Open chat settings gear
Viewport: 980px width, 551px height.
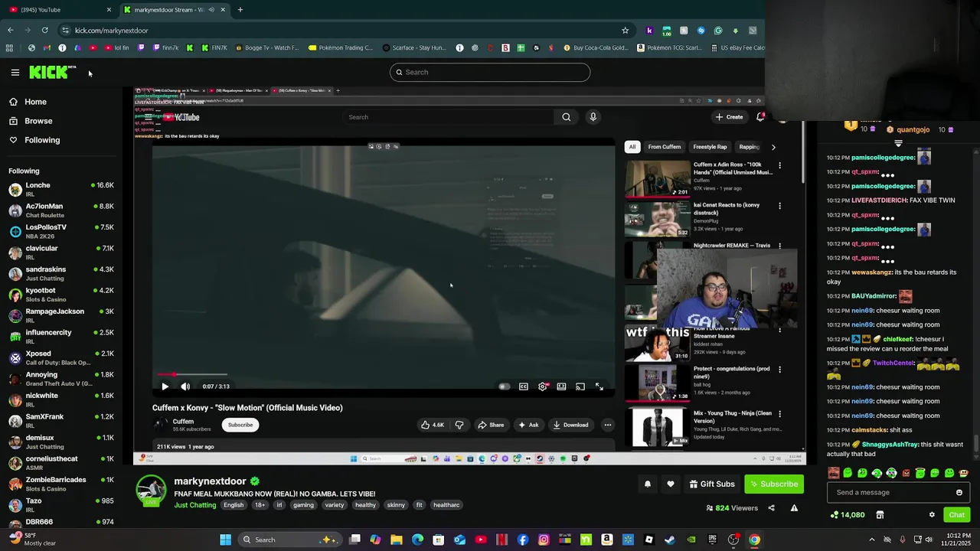(932, 515)
